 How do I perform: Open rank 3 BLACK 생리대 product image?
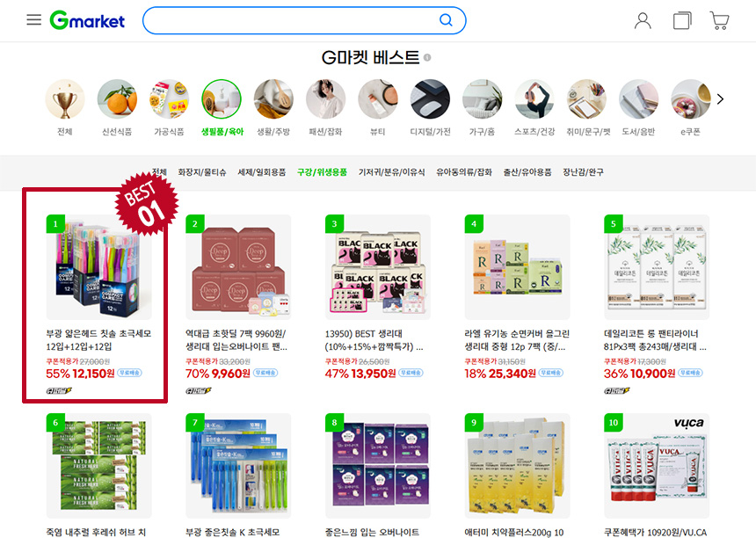tap(377, 267)
